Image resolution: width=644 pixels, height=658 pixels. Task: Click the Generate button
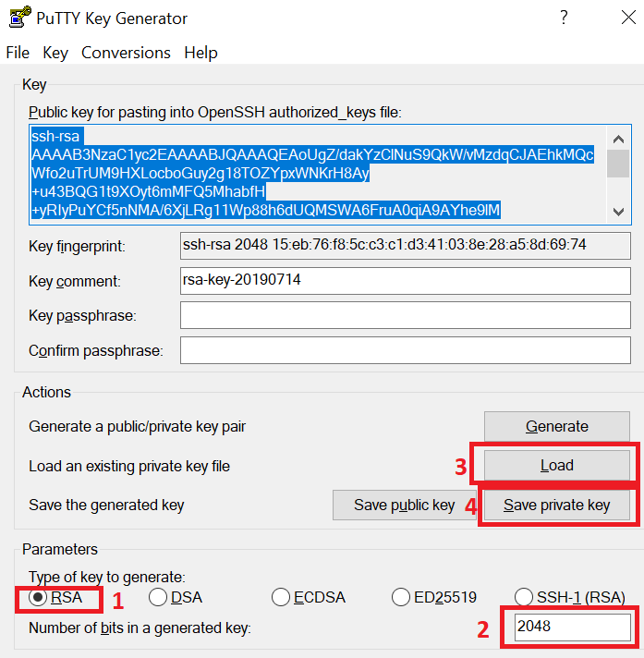tap(557, 426)
